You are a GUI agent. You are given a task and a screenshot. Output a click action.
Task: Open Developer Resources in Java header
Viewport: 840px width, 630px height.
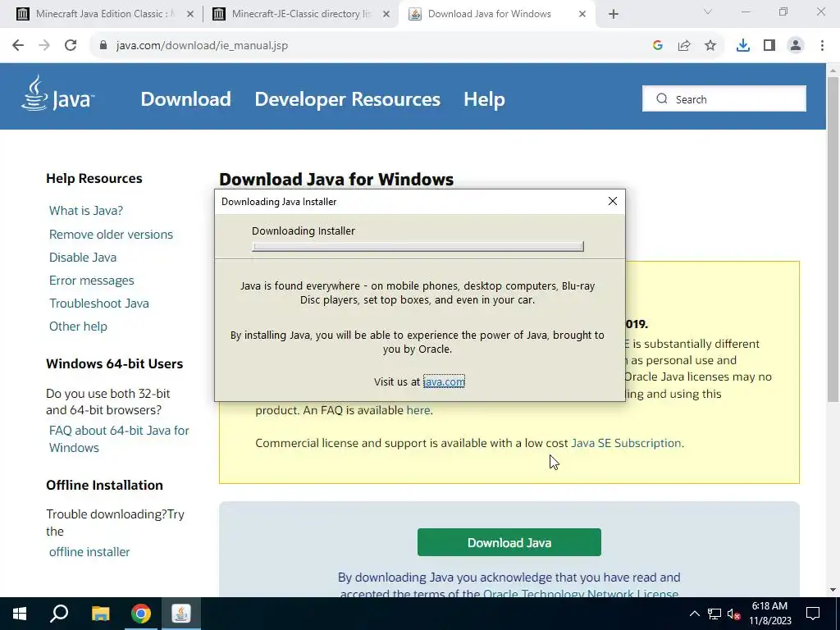[x=347, y=99]
